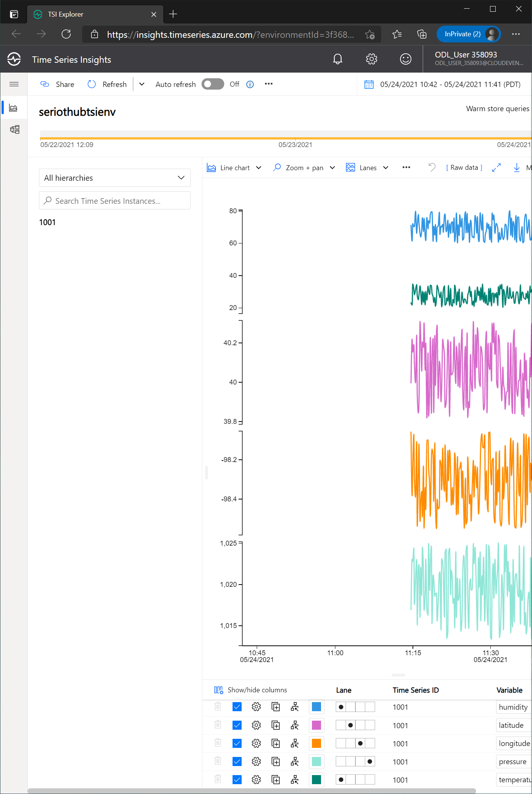Uncheck the longitude series checkbox
This screenshot has width=532, height=794.
pos(237,743)
